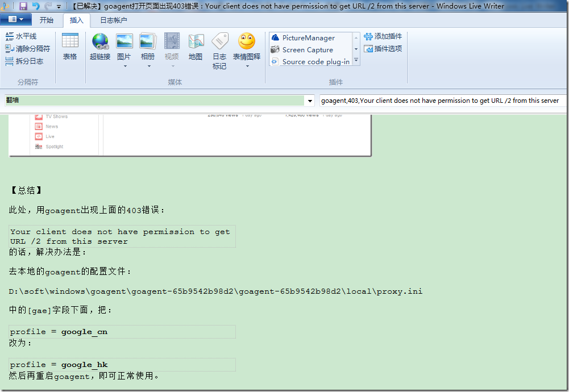Screen dimensions: 569x392
Task: Click 清除分隔符 to clear separators
Action: point(28,49)
